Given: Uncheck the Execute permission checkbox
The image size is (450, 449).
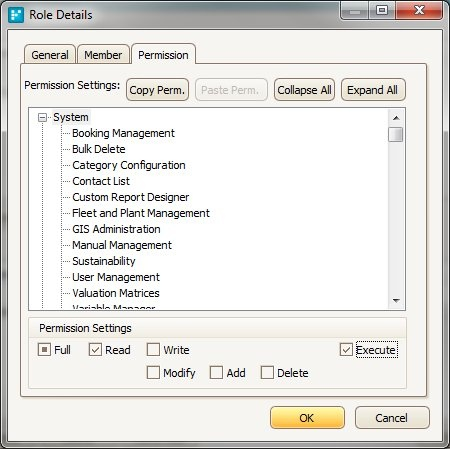Looking at the screenshot, I should pyautogui.click(x=346, y=350).
